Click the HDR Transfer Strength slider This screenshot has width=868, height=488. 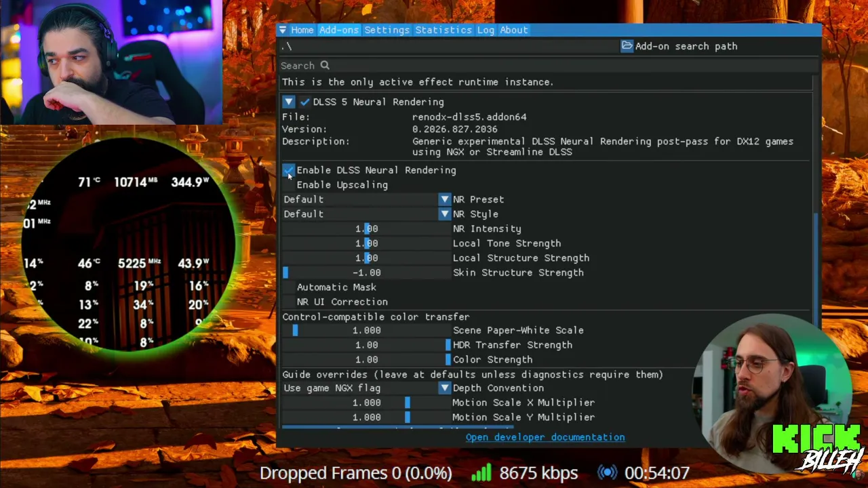coord(366,345)
